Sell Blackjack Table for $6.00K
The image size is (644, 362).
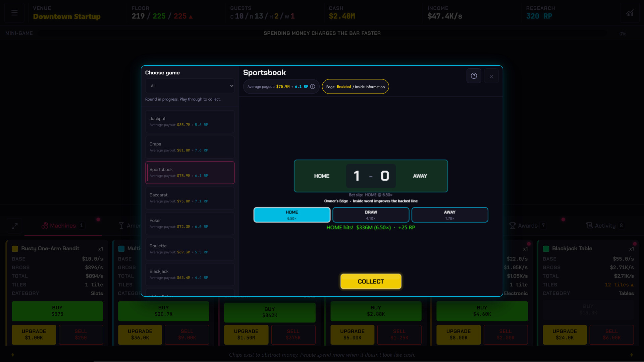coord(612,334)
